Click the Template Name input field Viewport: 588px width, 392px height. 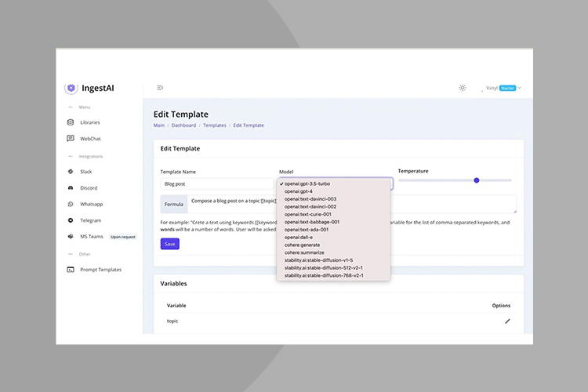(217, 183)
